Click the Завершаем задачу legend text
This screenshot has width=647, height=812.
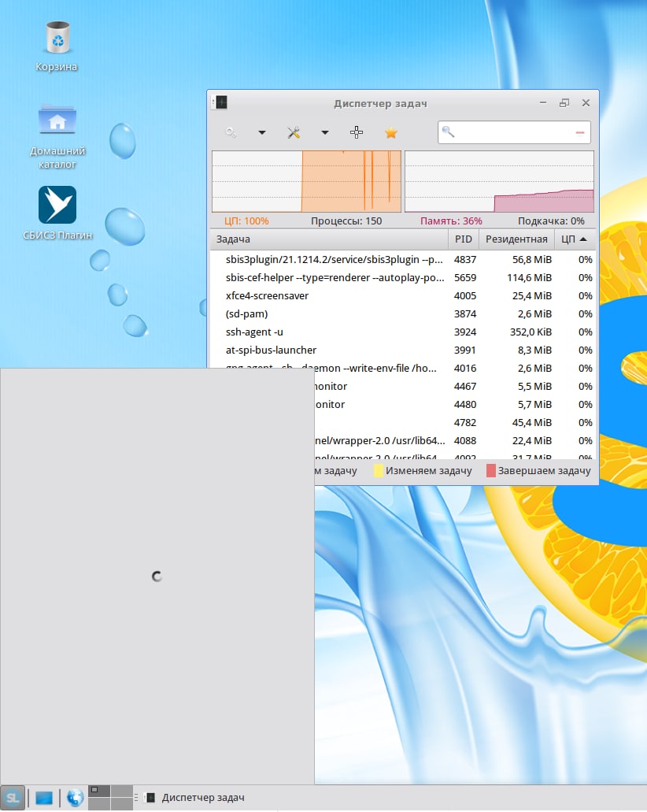pos(544,471)
